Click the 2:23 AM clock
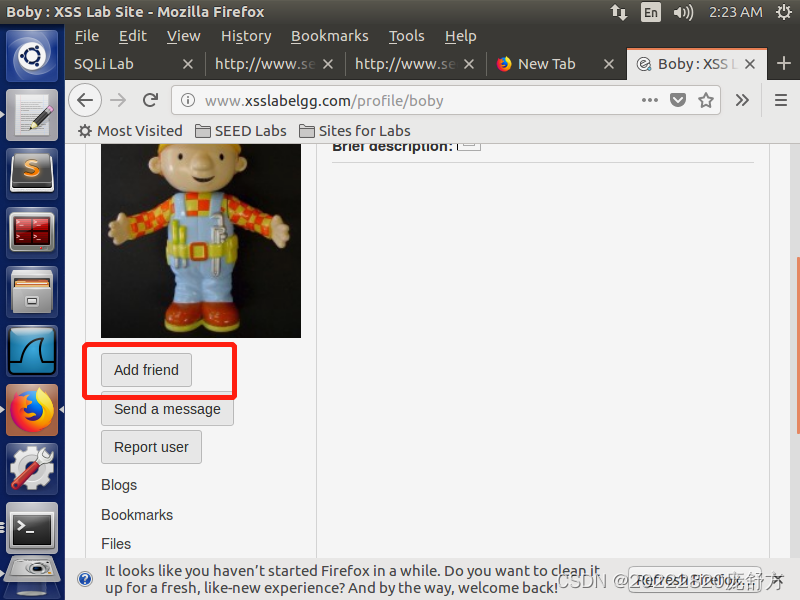The height and width of the screenshot is (600, 800). 735,12
